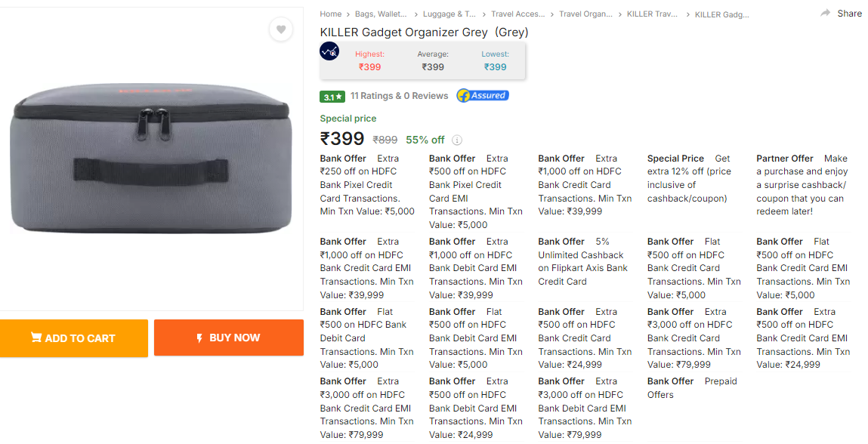Image resolution: width=868 pixels, height=444 pixels.
Task: Open the Travel Organ... breadcrumb
Action: [585, 14]
